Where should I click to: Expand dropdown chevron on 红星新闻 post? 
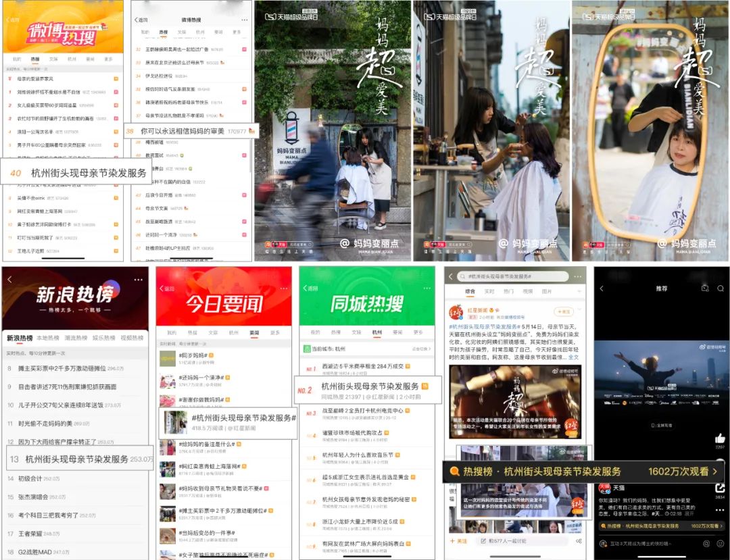pyautogui.click(x=579, y=309)
